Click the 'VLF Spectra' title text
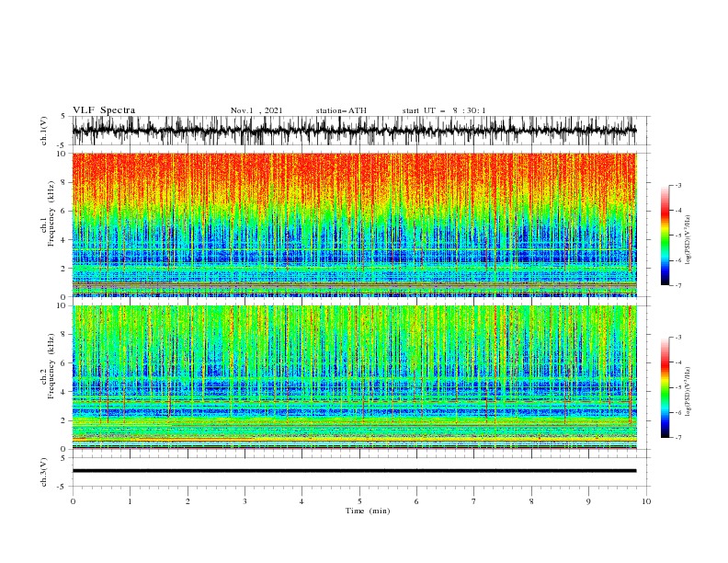 [x=104, y=110]
